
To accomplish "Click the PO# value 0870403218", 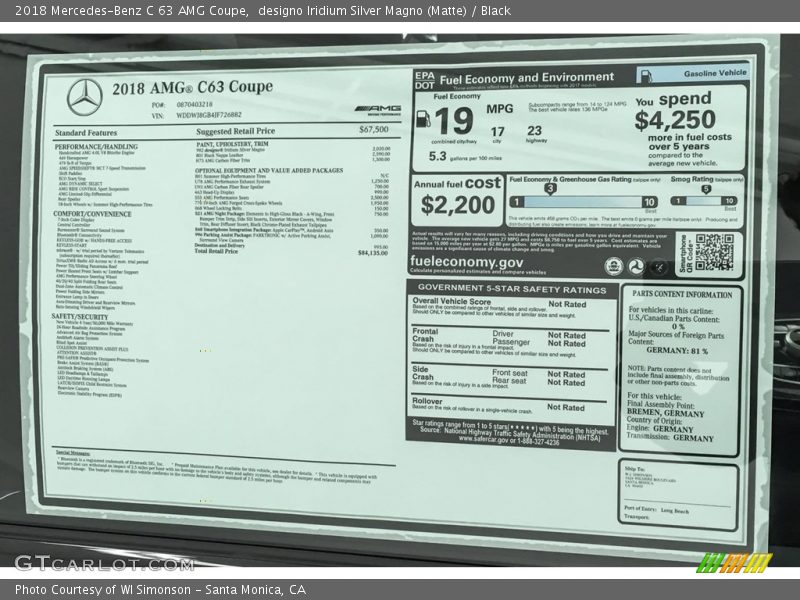I will [194, 105].
